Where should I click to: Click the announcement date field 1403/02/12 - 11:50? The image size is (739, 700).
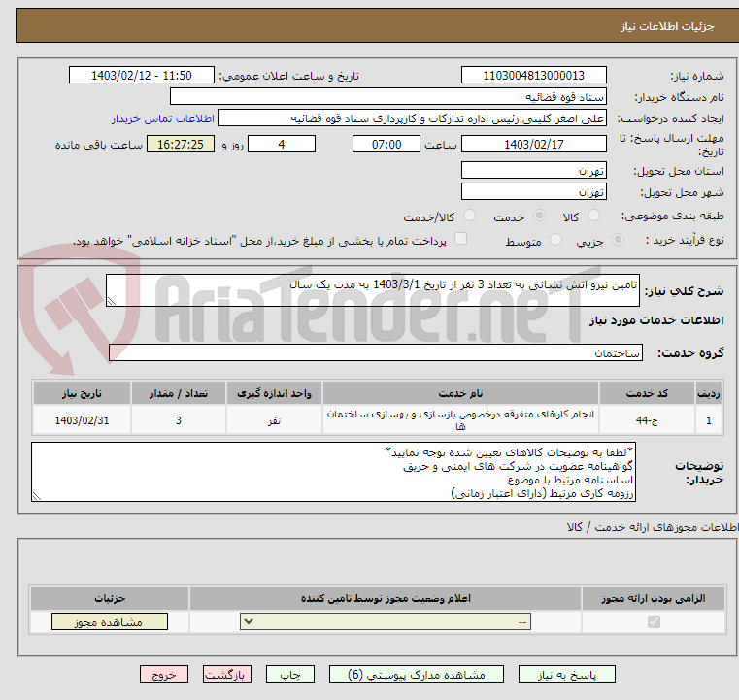[142, 75]
